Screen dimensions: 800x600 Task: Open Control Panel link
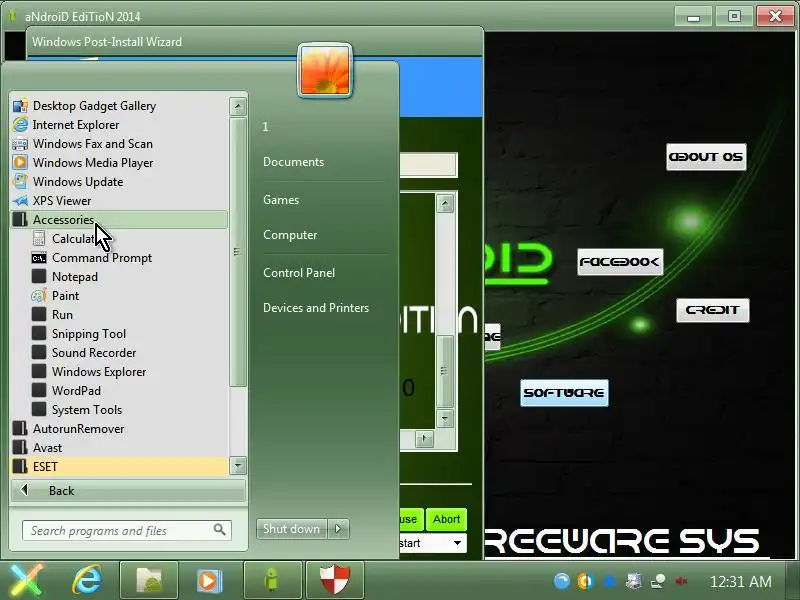299,273
